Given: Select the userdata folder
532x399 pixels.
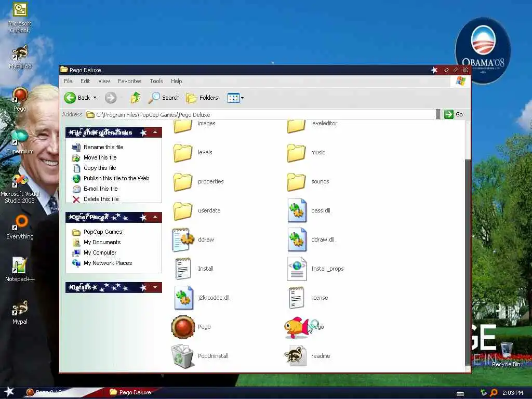Looking at the screenshot, I should click(x=197, y=211).
